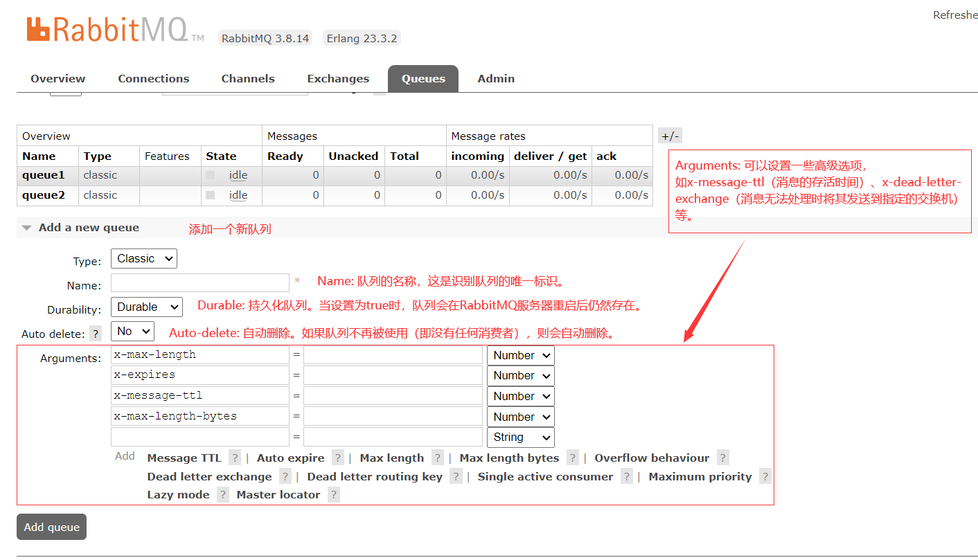
Task: Open help icon next to Dead letter exchange
Action: tap(285, 476)
